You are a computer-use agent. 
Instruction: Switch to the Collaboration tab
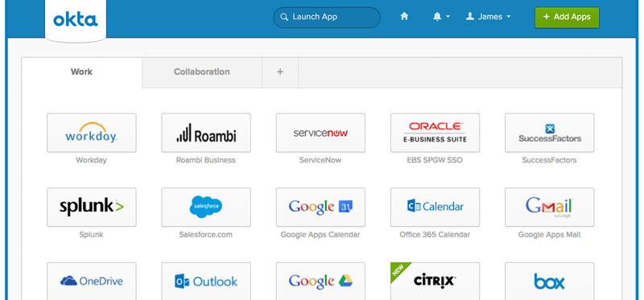pyautogui.click(x=202, y=72)
